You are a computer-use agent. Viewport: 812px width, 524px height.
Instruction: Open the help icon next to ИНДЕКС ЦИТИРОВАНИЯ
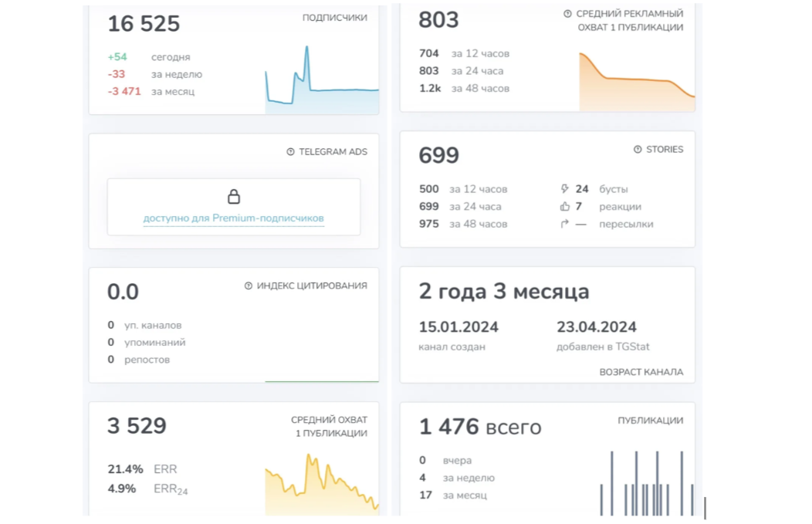click(x=249, y=286)
